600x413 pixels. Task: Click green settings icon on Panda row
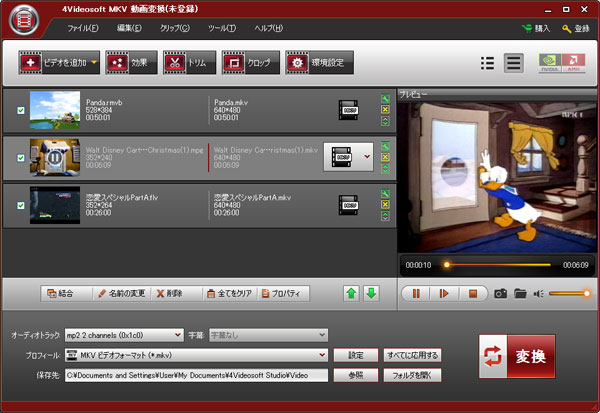(x=385, y=99)
